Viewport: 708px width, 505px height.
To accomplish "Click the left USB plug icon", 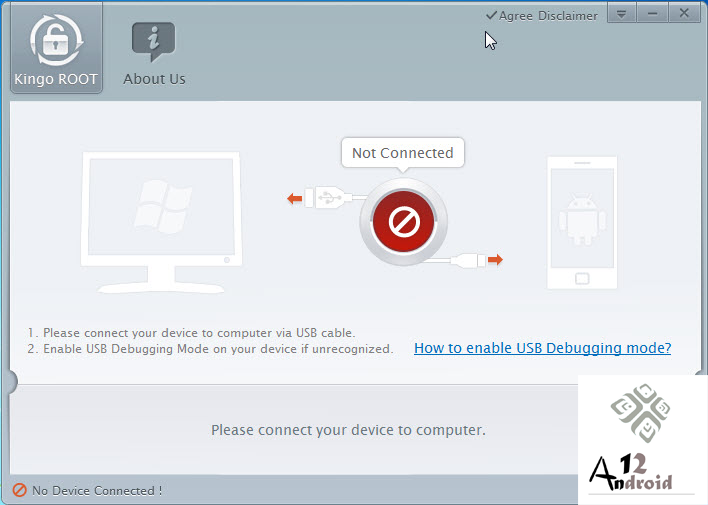I will point(329,198).
